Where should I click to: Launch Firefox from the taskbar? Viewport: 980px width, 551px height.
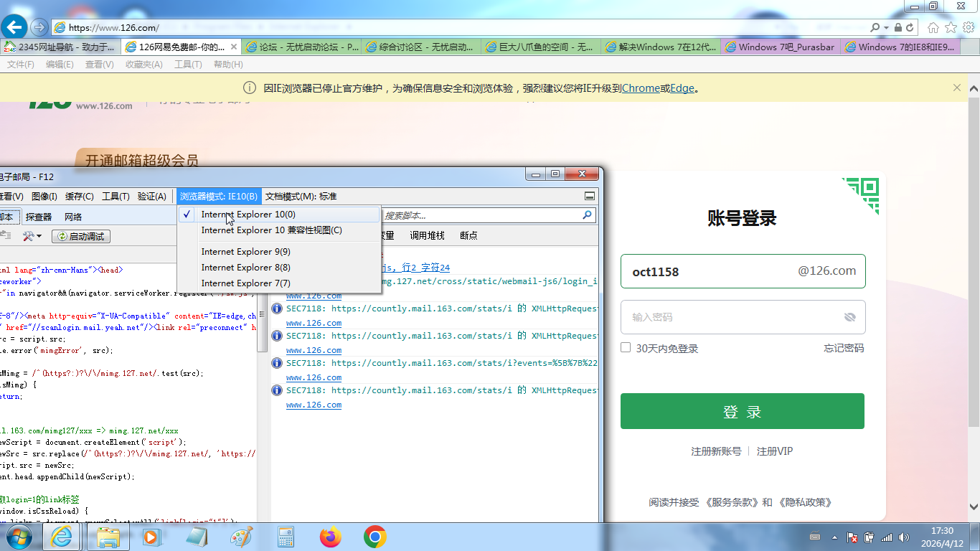[331, 537]
